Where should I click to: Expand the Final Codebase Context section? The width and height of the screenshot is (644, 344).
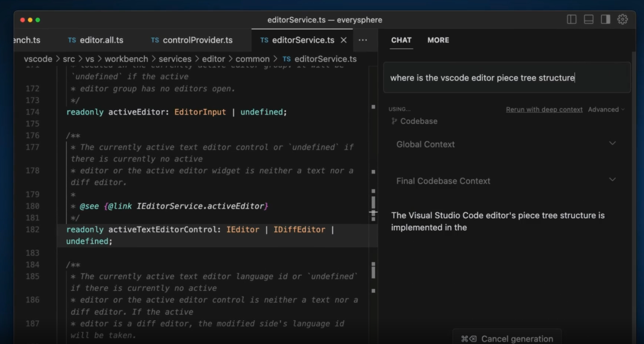(x=612, y=180)
